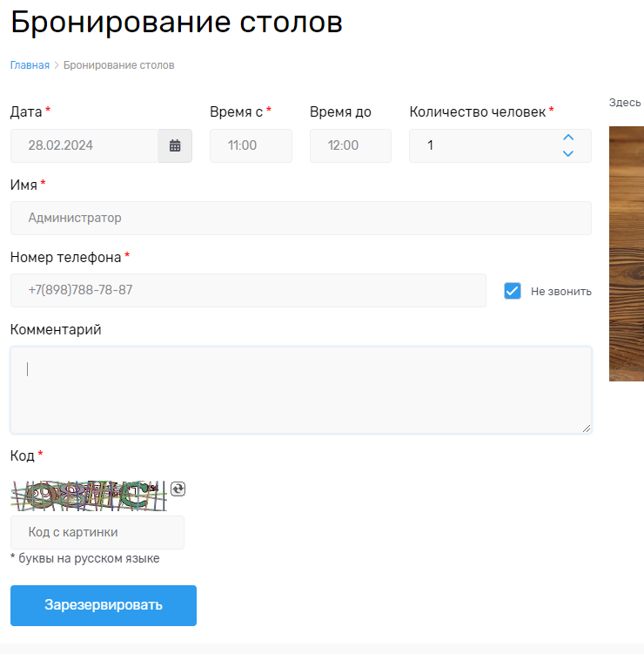This screenshot has width=644, height=654.
Task: Increase number of people with up arrow
Action: tap(568, 138)
